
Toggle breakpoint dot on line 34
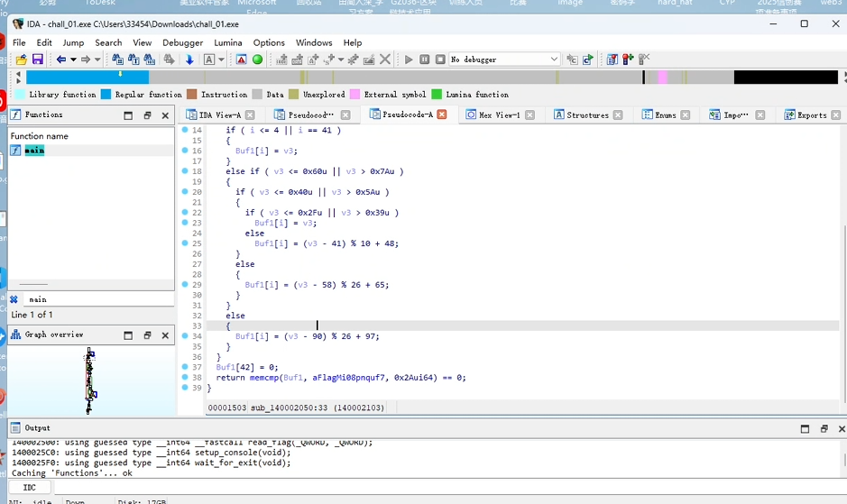coord(185,335)
